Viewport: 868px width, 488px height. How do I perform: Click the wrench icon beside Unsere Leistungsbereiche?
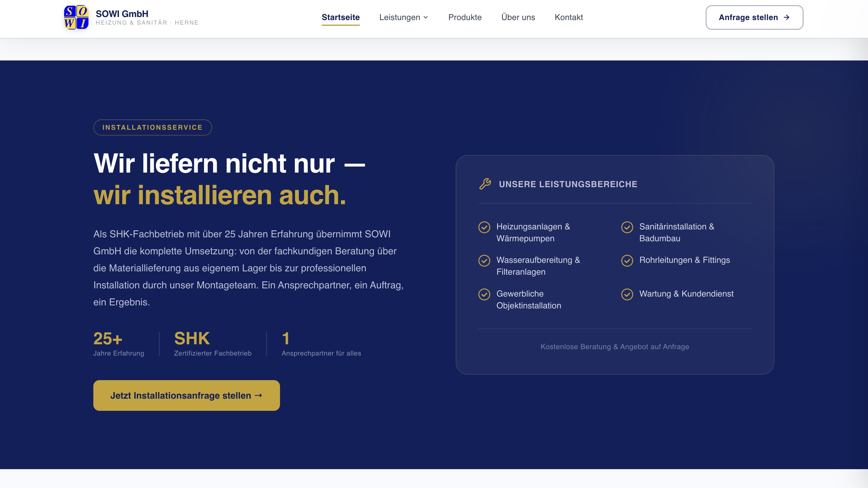485,184
